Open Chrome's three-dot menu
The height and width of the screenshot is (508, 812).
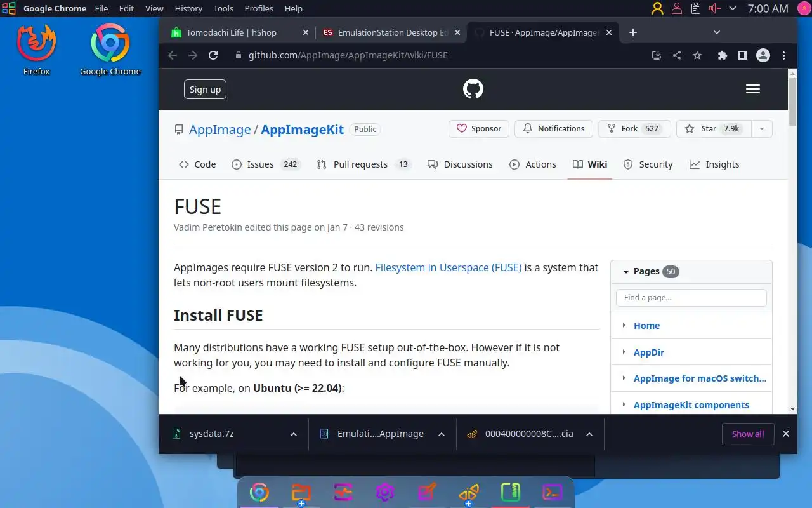(x=784, y=55)
